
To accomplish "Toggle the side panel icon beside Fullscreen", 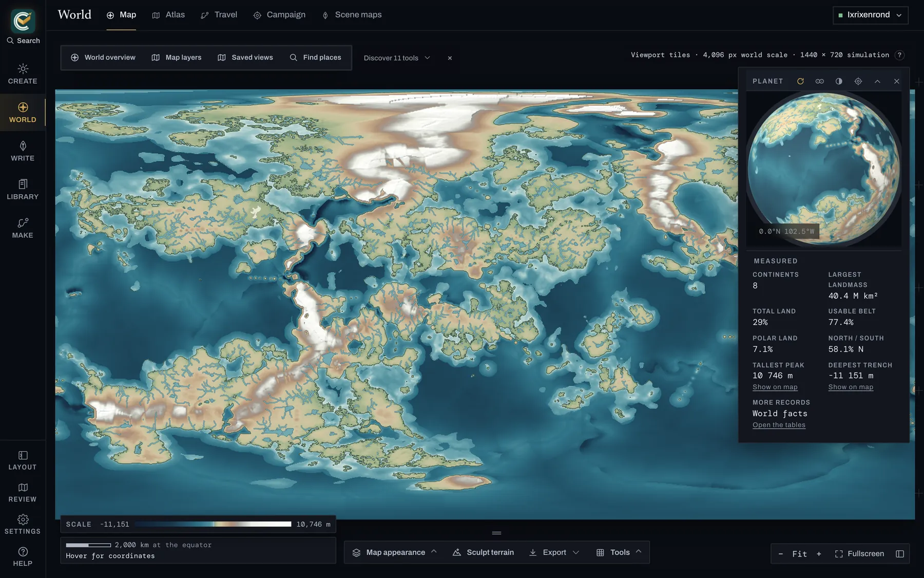I will point(900,554).
